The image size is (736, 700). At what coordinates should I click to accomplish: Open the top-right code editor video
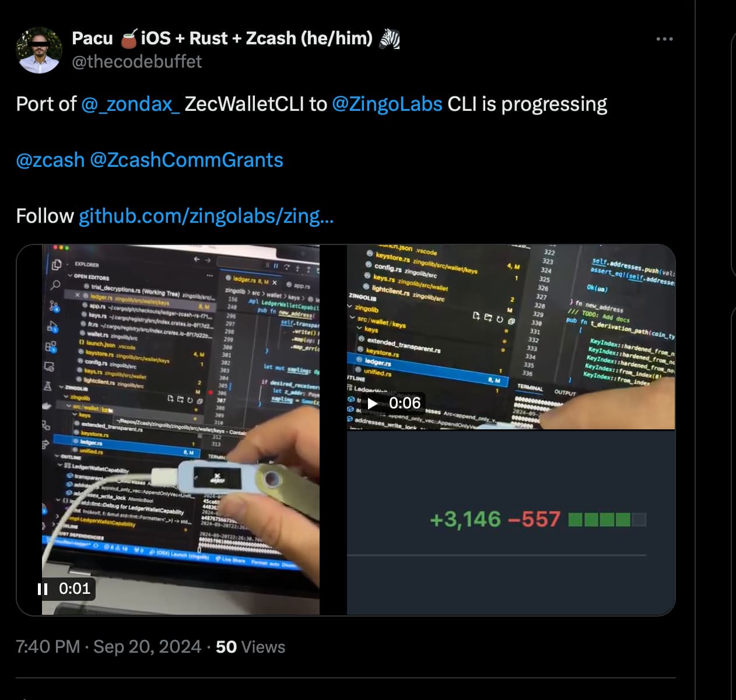point(511,337)
